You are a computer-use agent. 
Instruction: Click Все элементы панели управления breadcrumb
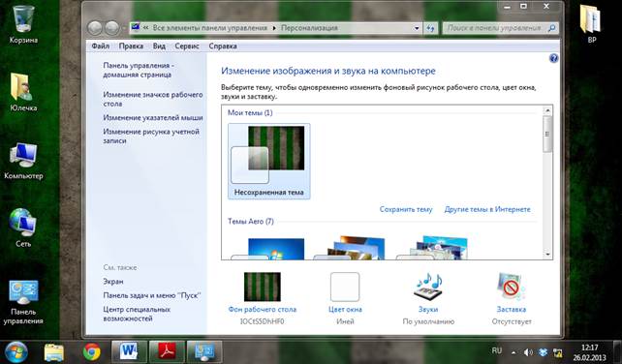210,28
